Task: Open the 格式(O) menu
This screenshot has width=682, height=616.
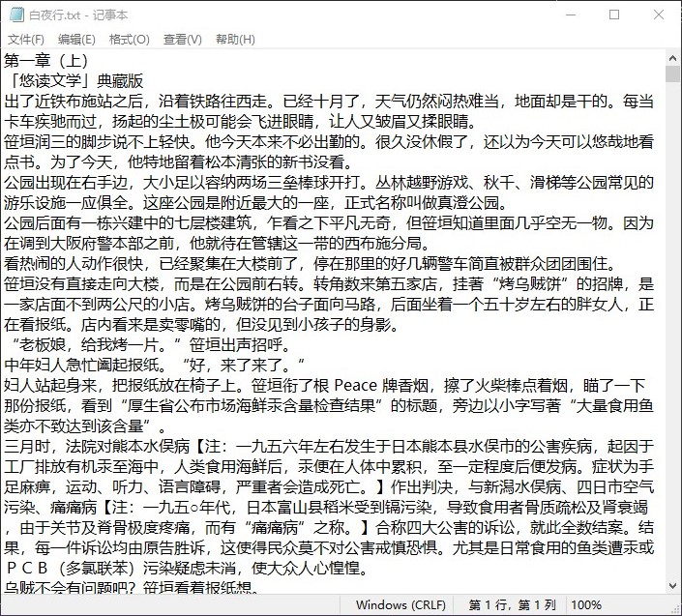Action: pos(130,40)
